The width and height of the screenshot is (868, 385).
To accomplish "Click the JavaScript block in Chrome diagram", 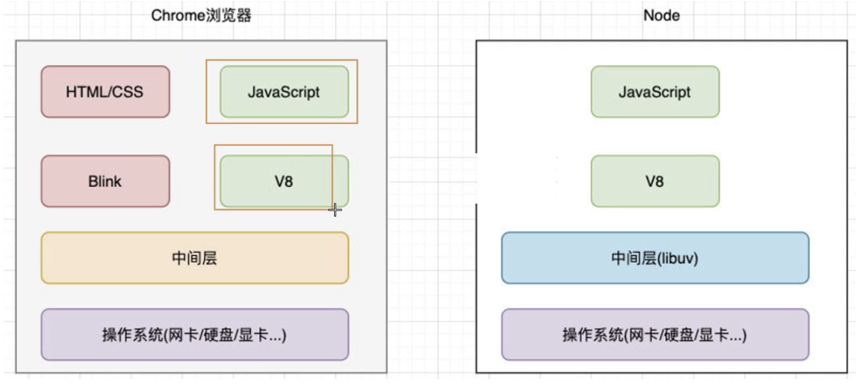I will tap(284, 92).
